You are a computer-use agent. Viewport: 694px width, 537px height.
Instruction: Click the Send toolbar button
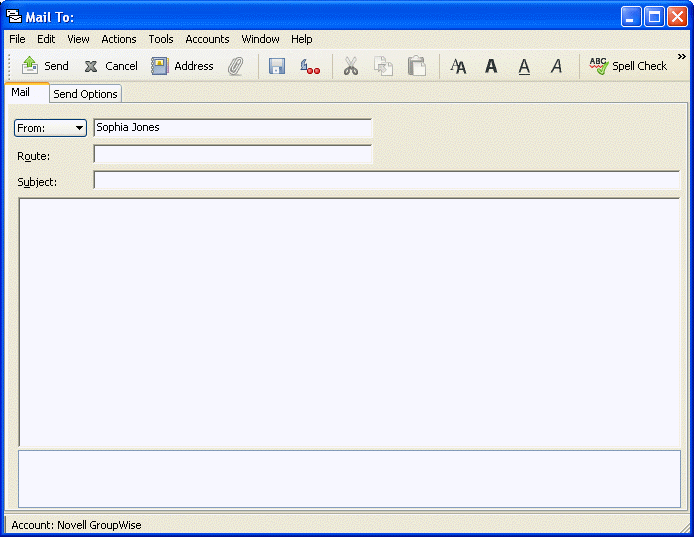click(x=45, y=66)
